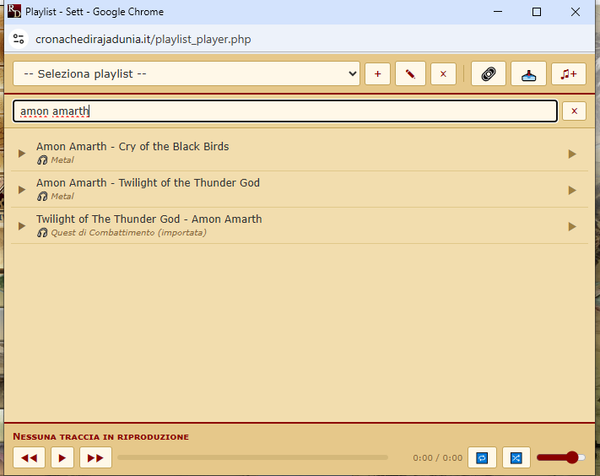Click right arrow on Cry of the Black Birds row
Image resolution: width=600 pixels, height=476 pixels.
pyautogui.click(x=572, y=154)
